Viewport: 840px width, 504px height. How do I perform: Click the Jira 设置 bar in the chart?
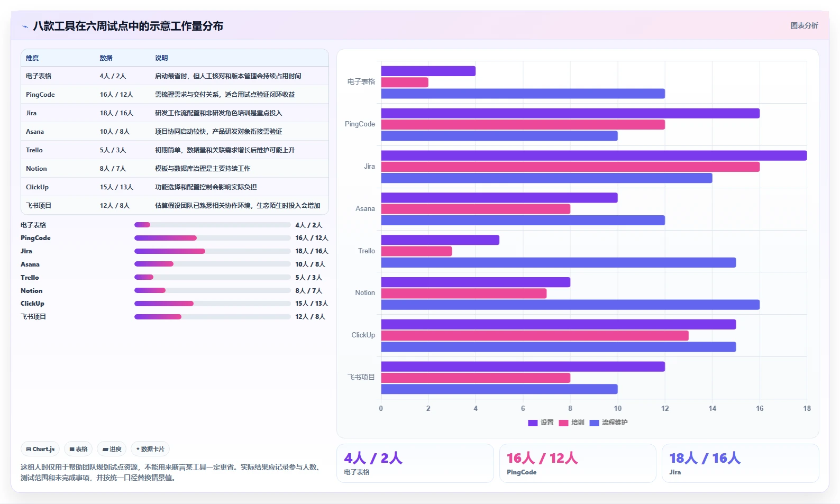pos(594,155)
